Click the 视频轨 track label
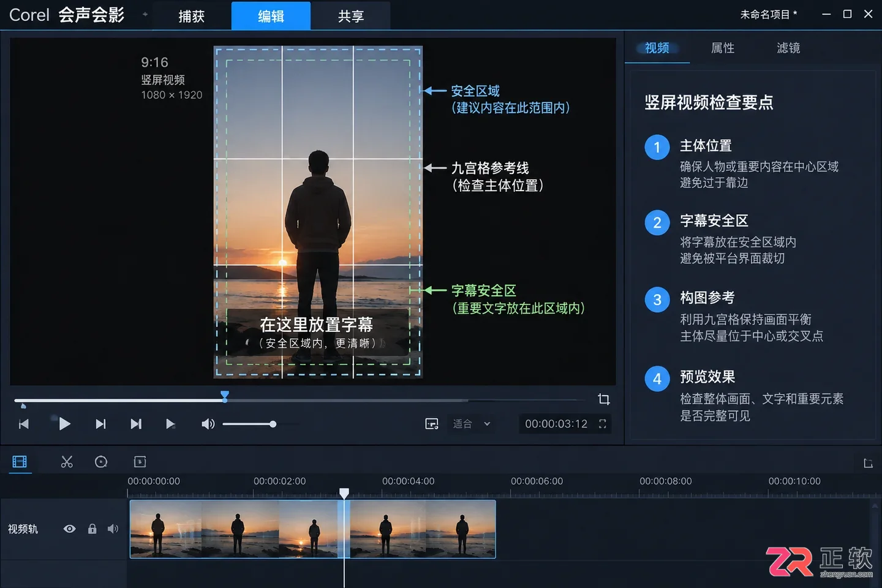 pyautogui.click(x=23, y=529)
